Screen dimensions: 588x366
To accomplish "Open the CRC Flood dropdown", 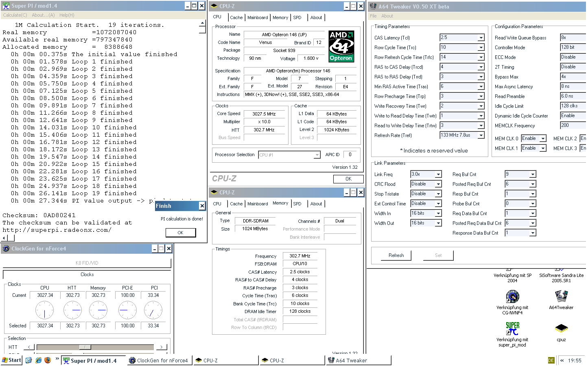I will [438, 184].
